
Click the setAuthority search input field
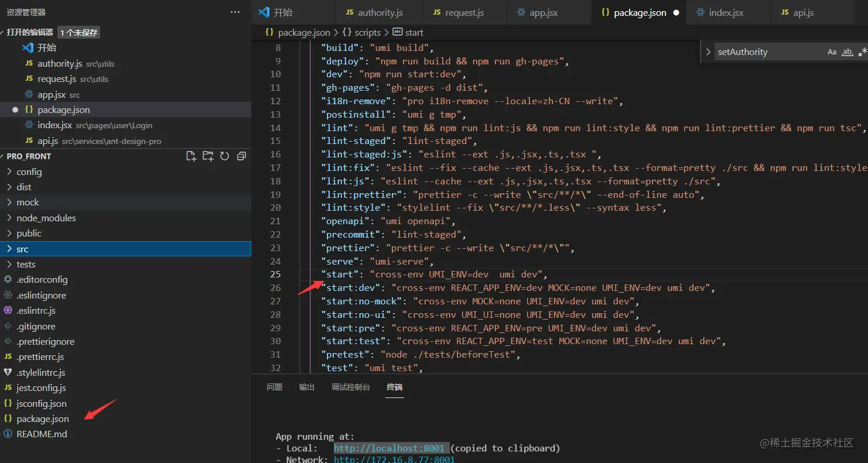click(x=768, y=52)
